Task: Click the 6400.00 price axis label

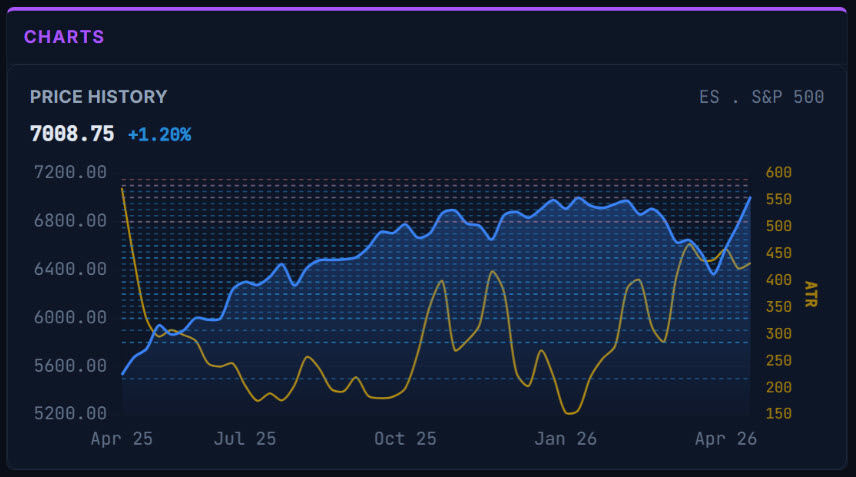Action: click(70, 269)
